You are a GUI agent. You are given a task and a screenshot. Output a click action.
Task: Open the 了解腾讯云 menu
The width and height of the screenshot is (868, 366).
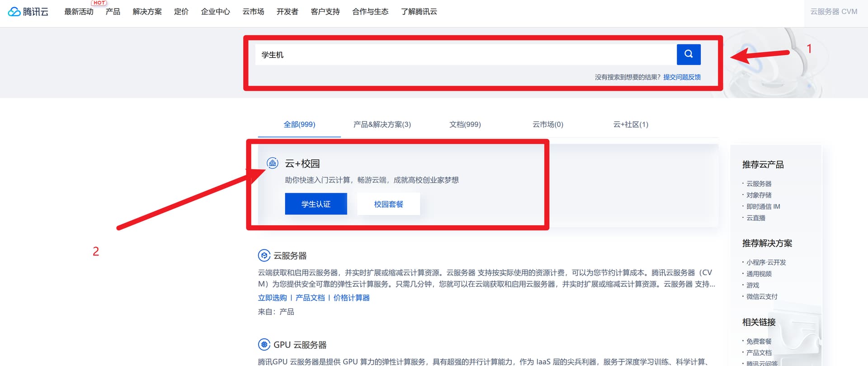(x=419, y=12)
